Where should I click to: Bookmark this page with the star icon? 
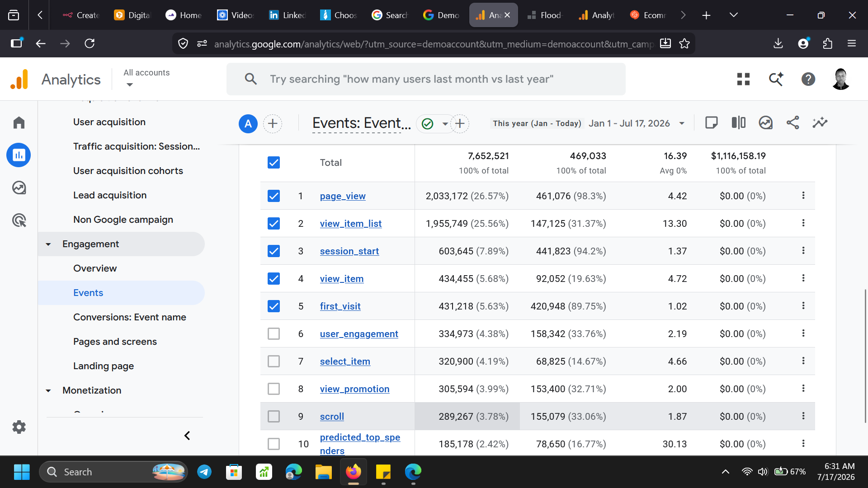point(684,43)
